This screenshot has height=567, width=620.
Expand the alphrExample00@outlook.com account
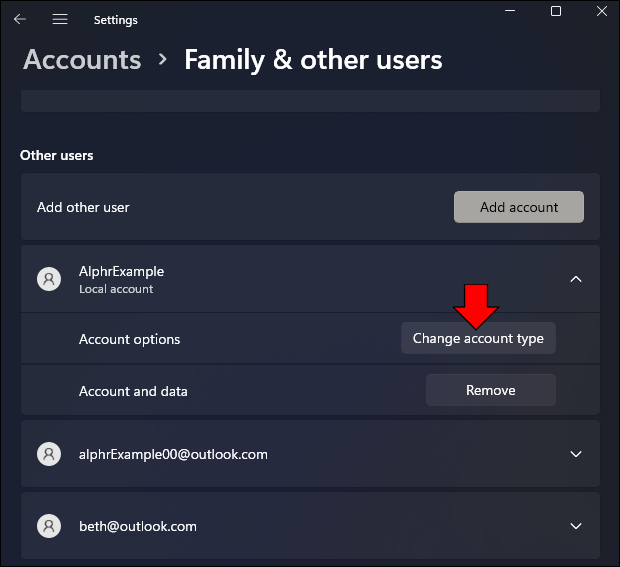tap(576, 454)
